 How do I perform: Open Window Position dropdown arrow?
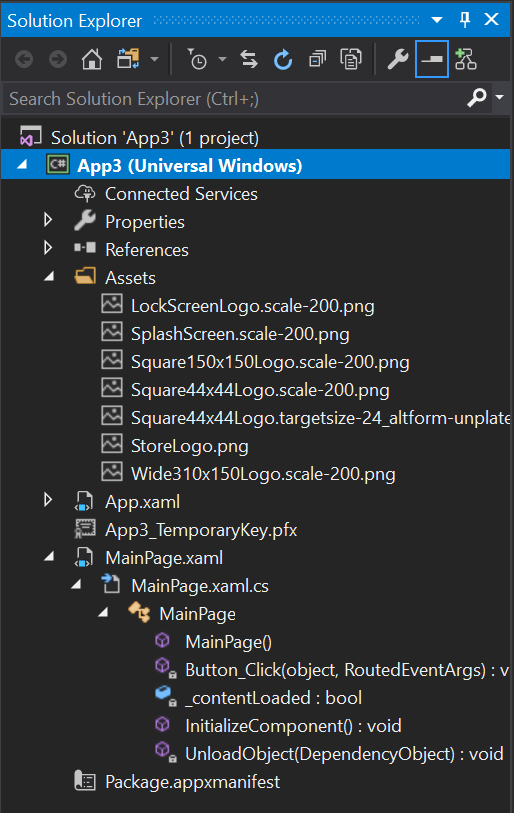437,20
